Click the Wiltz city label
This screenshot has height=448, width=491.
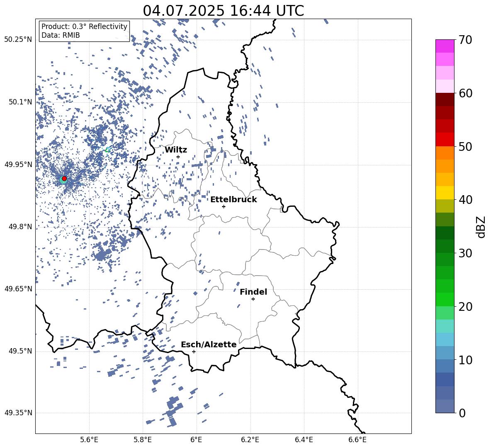[176, 150]
